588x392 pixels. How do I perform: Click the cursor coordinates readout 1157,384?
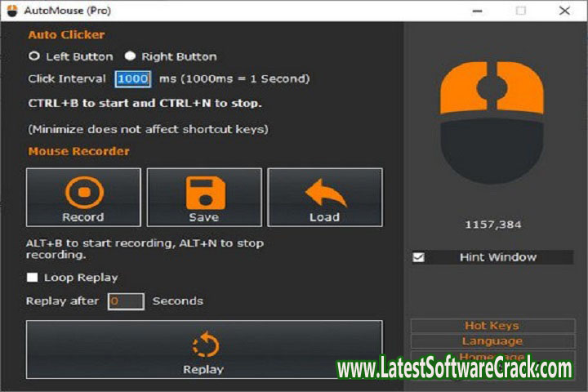492,225
